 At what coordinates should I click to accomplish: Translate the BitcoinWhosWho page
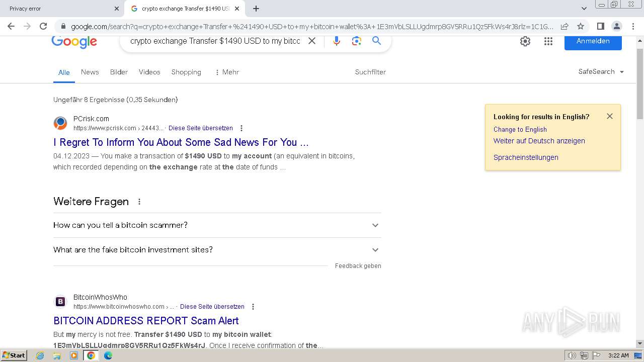click(212, 307)
